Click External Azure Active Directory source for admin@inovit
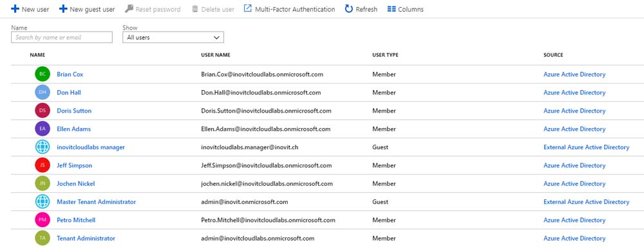The width and height of the screenshot is (644, 247). (586, 202)
